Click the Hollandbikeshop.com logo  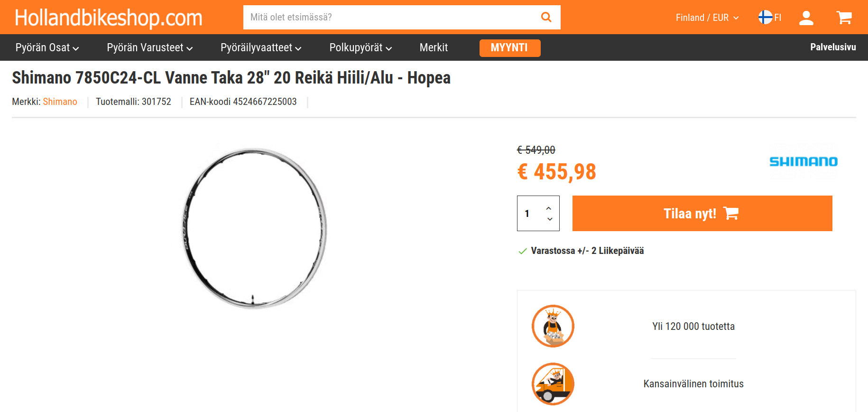[109, 18]
